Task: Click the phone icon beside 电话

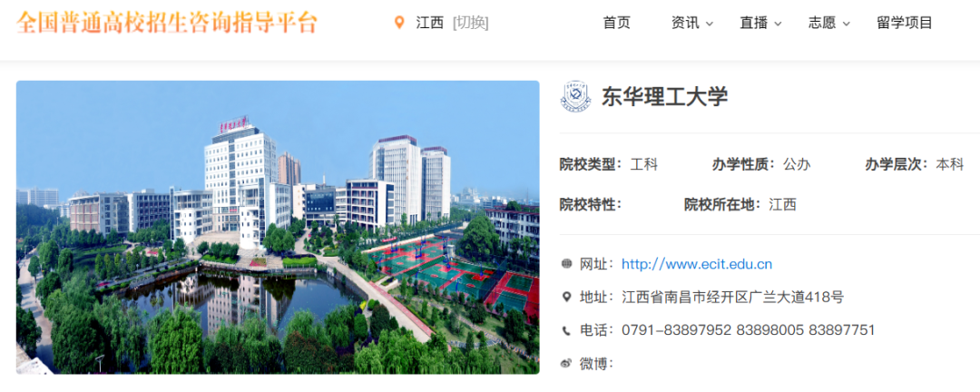Action: [566, 330]
